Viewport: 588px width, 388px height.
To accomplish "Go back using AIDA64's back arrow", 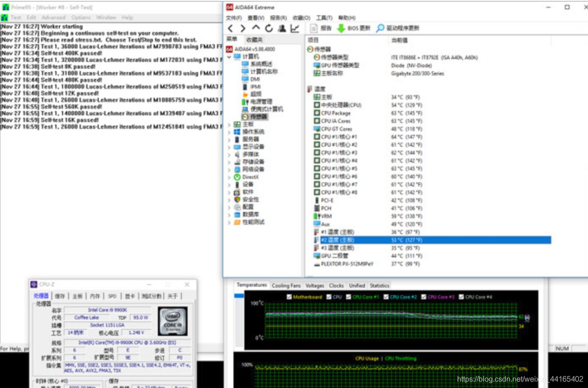I will pyautogui.click(x=231, y=28).
